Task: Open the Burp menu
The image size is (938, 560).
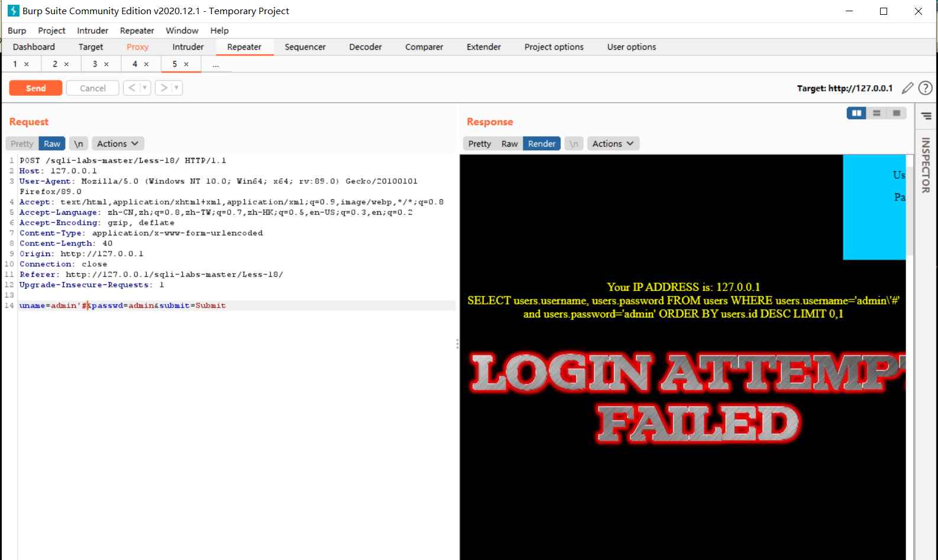Action: tap(17, 31)
